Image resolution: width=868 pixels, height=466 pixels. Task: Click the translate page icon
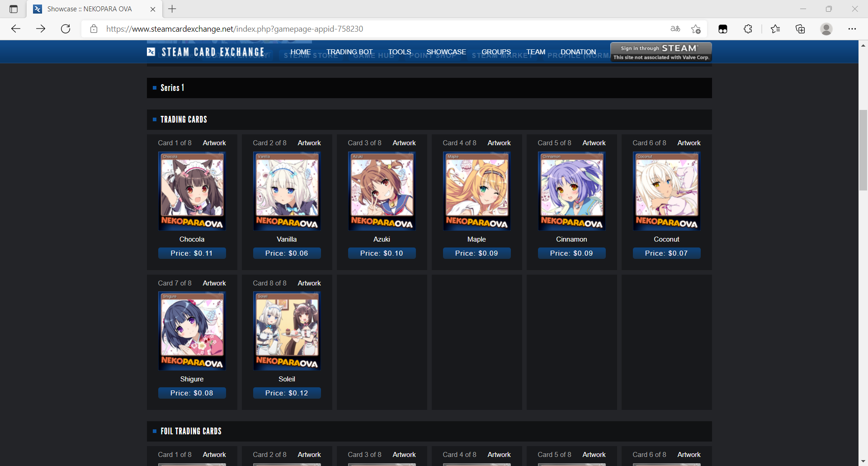pyautogui.click(x=675, y=29)
